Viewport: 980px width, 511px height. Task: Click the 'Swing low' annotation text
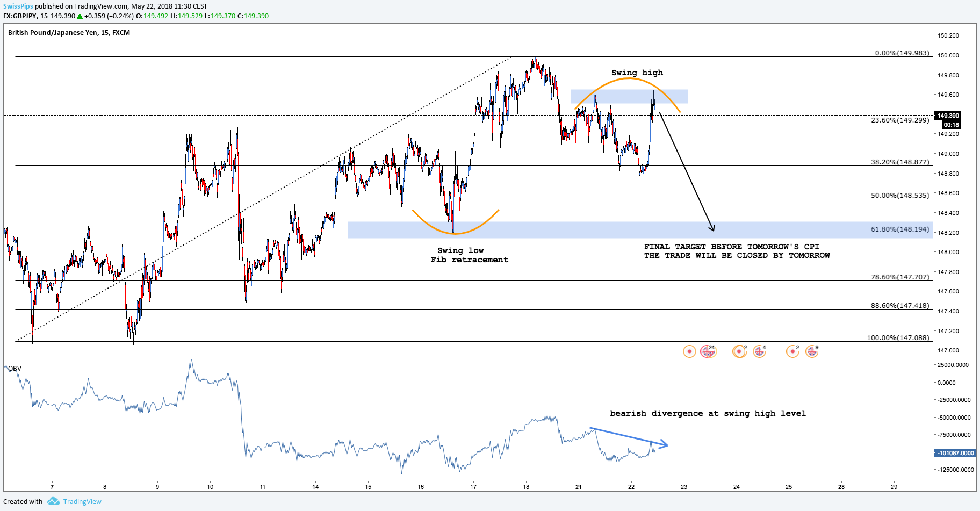pyautogui.click(x=460, y=250)
